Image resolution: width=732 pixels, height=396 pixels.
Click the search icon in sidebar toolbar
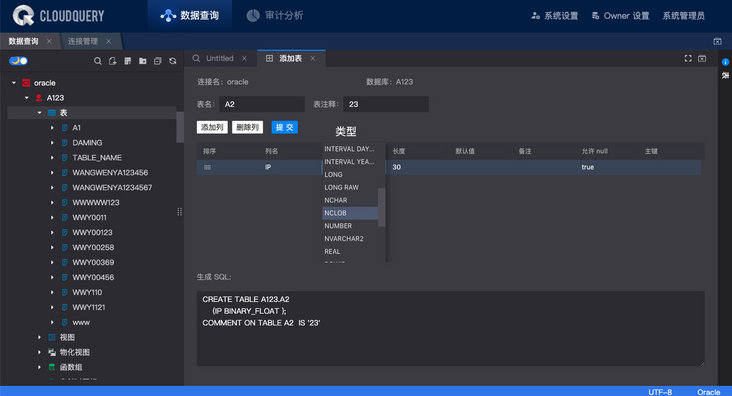pyautogui.click(x=98, y=61)
